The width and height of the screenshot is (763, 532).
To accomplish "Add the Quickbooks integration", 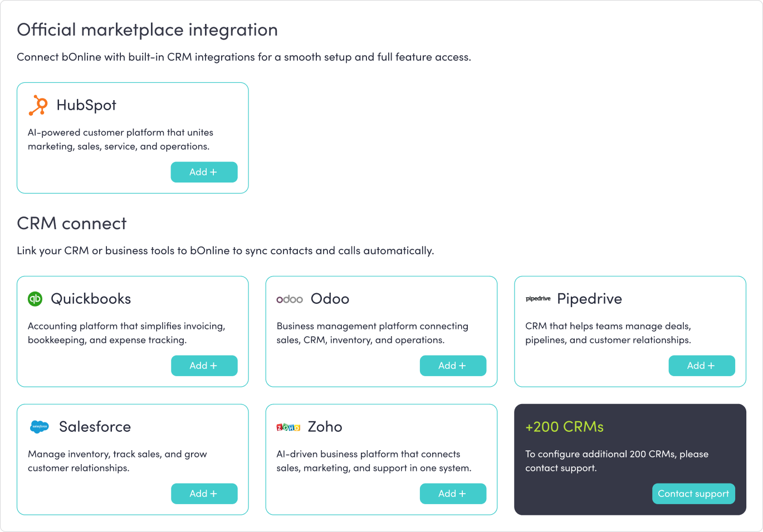I will tap(204, 366).
